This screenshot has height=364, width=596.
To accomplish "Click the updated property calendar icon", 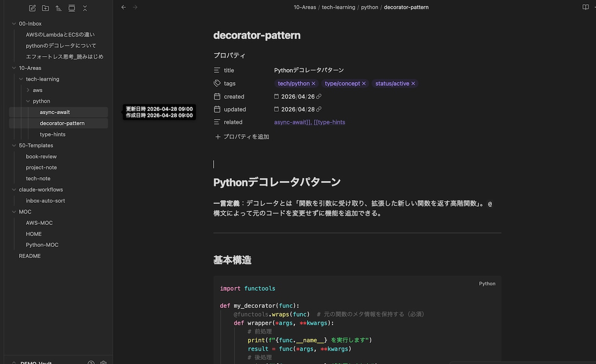I will click(x=217, y=109).
